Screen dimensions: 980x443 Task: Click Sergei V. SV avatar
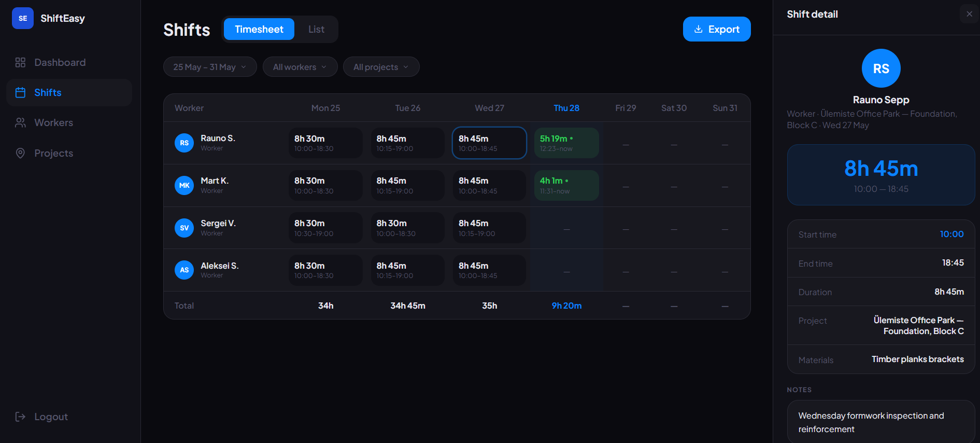click(184, 228)
